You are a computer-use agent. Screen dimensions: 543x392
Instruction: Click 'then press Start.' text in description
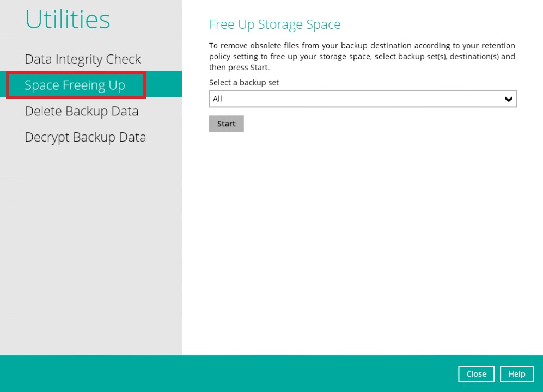point(239,68)
